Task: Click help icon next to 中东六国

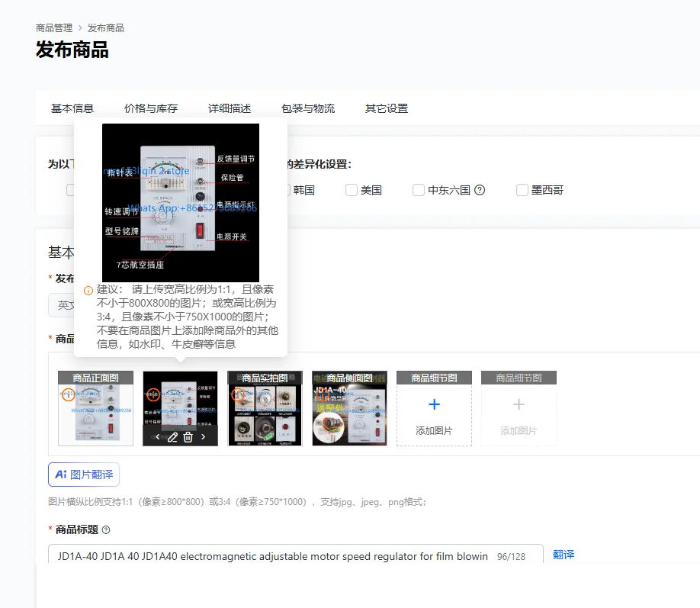Action: [x=480, y=190]
